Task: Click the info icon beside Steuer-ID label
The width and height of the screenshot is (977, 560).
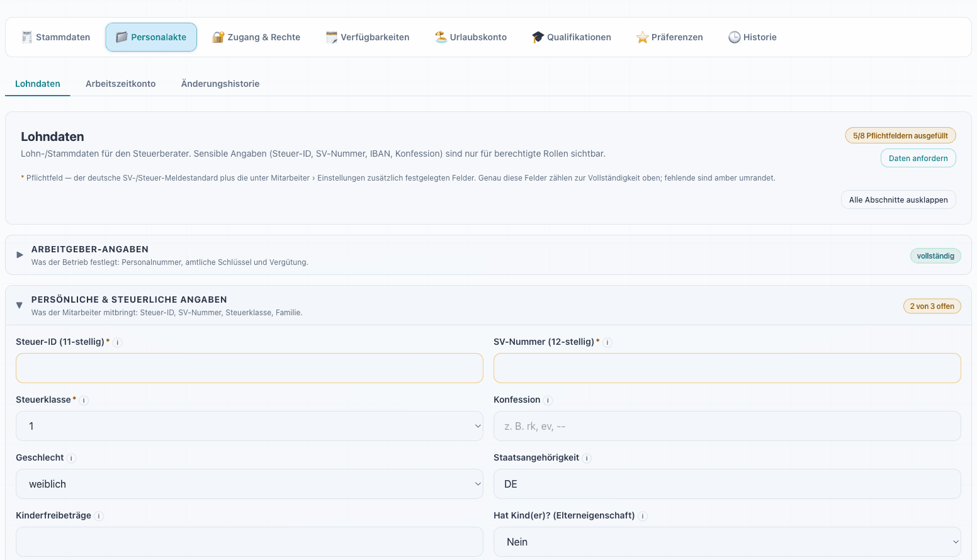Action: tap(118, 342)
